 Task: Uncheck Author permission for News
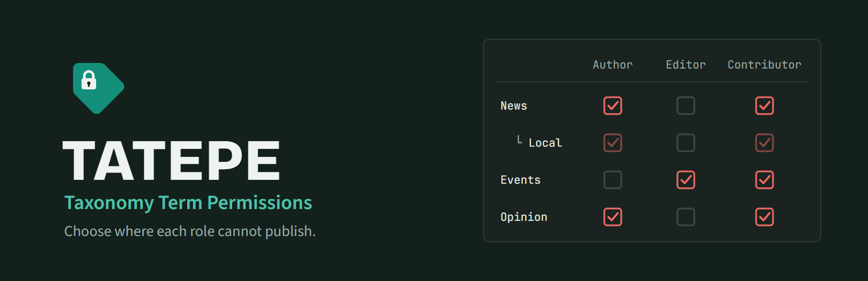613,106
